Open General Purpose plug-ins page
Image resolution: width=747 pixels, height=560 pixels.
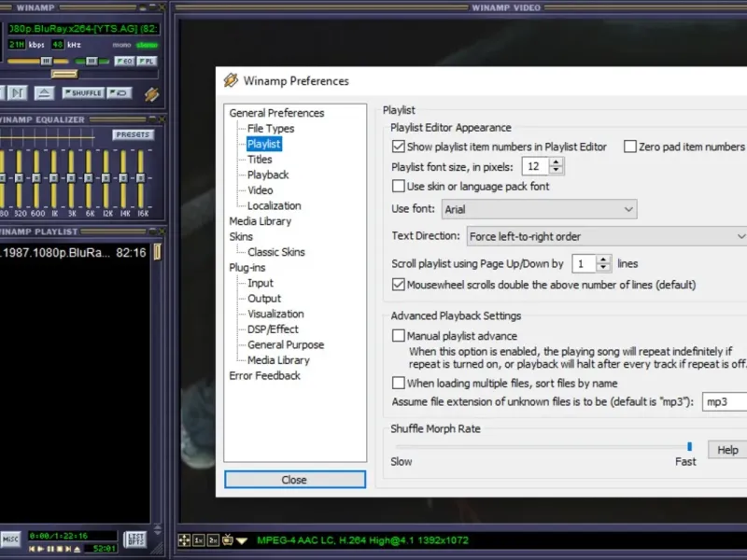coord(286,344)
